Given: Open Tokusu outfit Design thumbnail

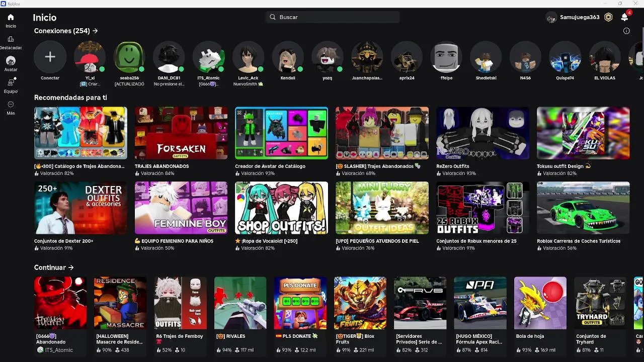Looking at the screenshot, I should (583, 133).
